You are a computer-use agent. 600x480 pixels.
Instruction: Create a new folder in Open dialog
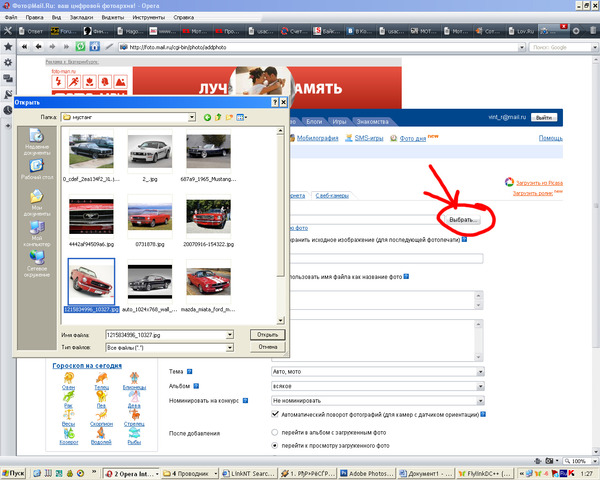(229, 118)
